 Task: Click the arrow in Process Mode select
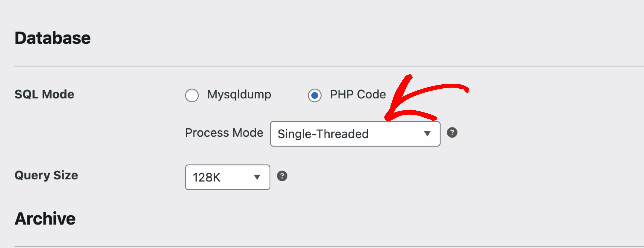click(427, 134)
